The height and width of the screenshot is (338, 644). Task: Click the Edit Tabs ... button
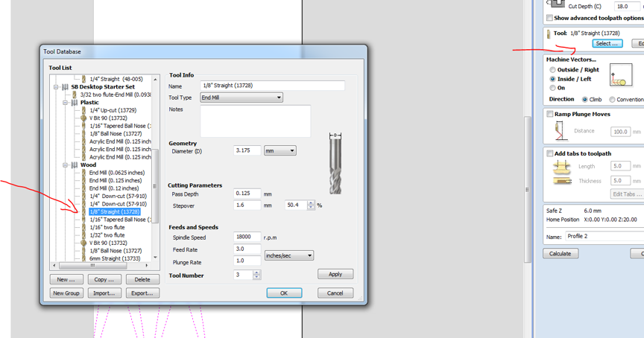click(628, 194)
